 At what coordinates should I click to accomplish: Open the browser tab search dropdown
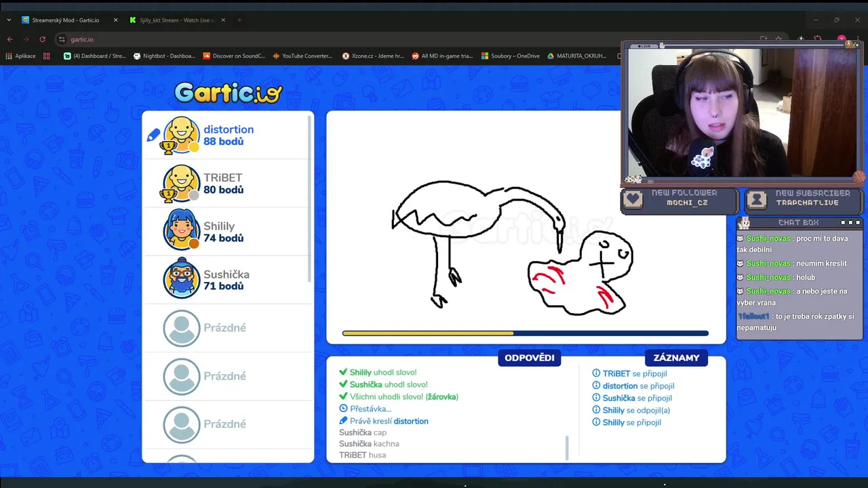click(x=9, y=20)
